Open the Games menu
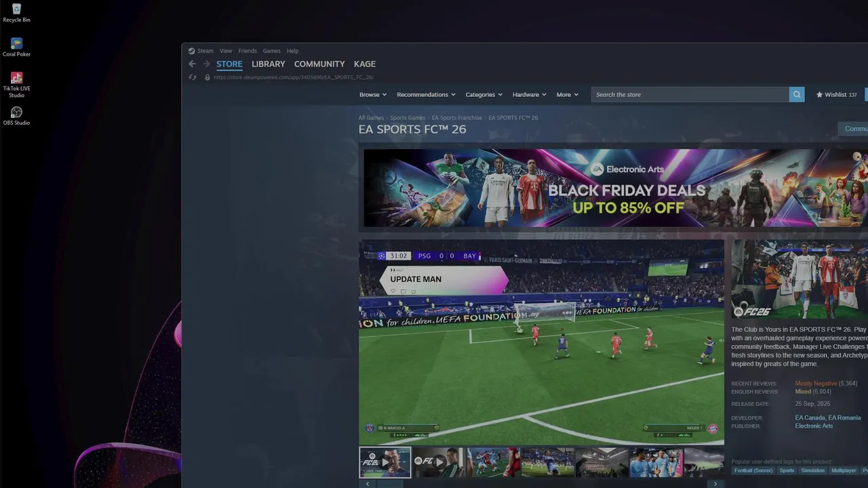868x488 pixels. click(x=272, y=51)
